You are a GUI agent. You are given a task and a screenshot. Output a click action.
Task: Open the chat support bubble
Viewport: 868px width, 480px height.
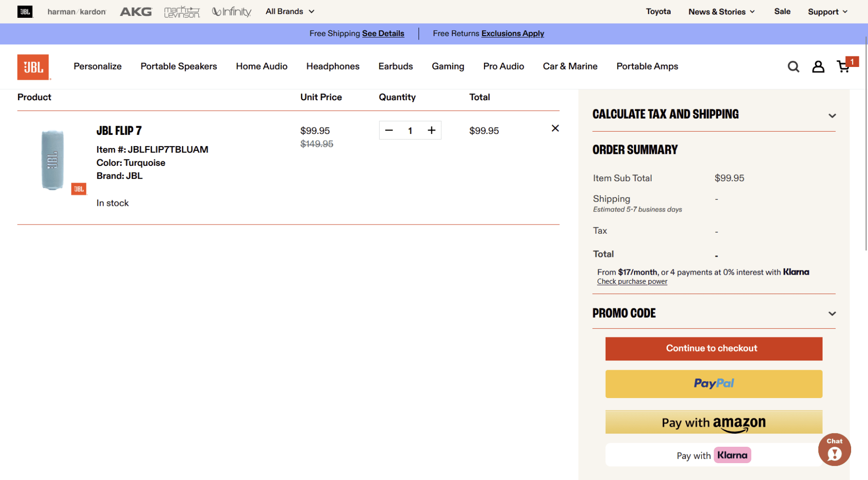point(834,449)
